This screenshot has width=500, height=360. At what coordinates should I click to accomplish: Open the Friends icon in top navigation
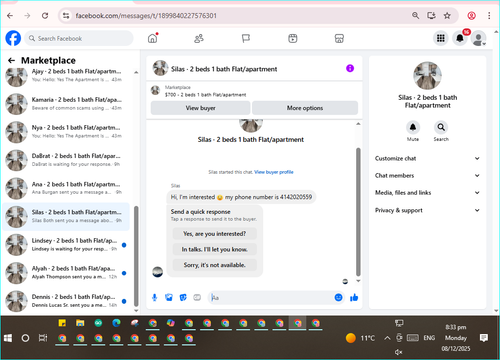(x=199, y=39)
